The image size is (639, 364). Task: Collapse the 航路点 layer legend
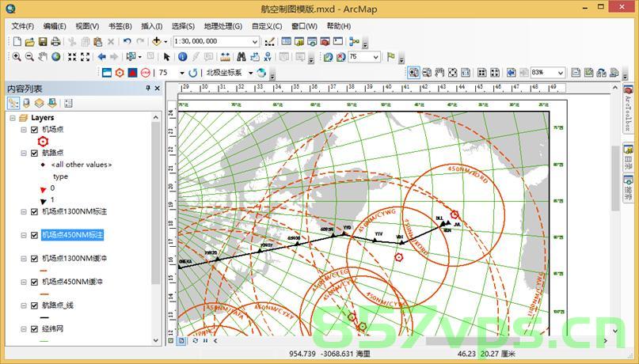pos(24,153)
